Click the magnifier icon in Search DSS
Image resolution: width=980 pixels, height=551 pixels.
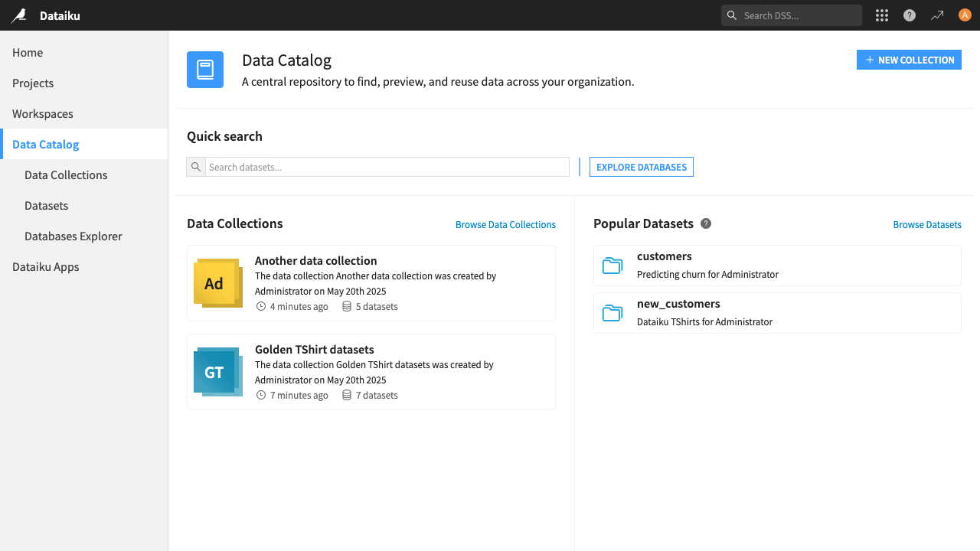pyautogui.click(x=732, y=15)
